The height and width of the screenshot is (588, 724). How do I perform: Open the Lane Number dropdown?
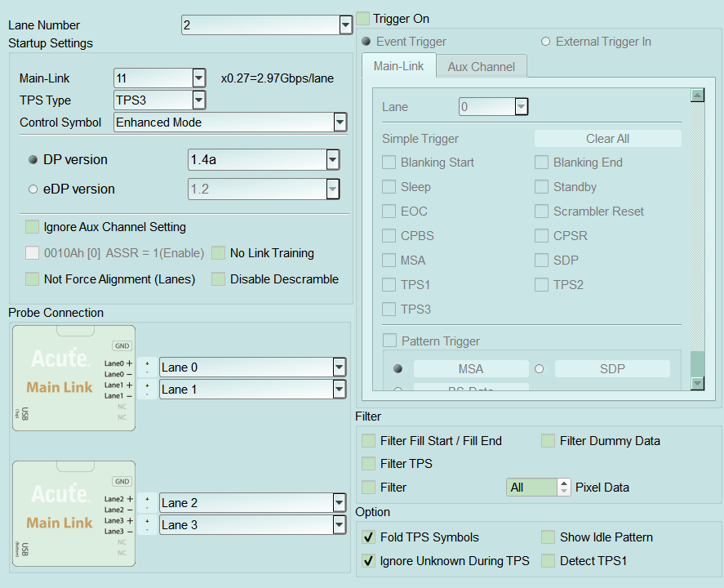[345, 25]
